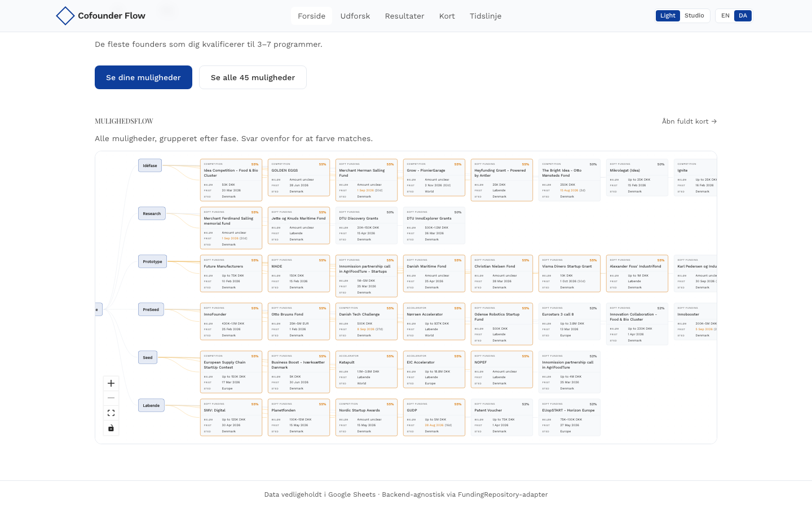Open the Forside tab
The width and height of the screenshot is (812, 508).
pos(311,16)
